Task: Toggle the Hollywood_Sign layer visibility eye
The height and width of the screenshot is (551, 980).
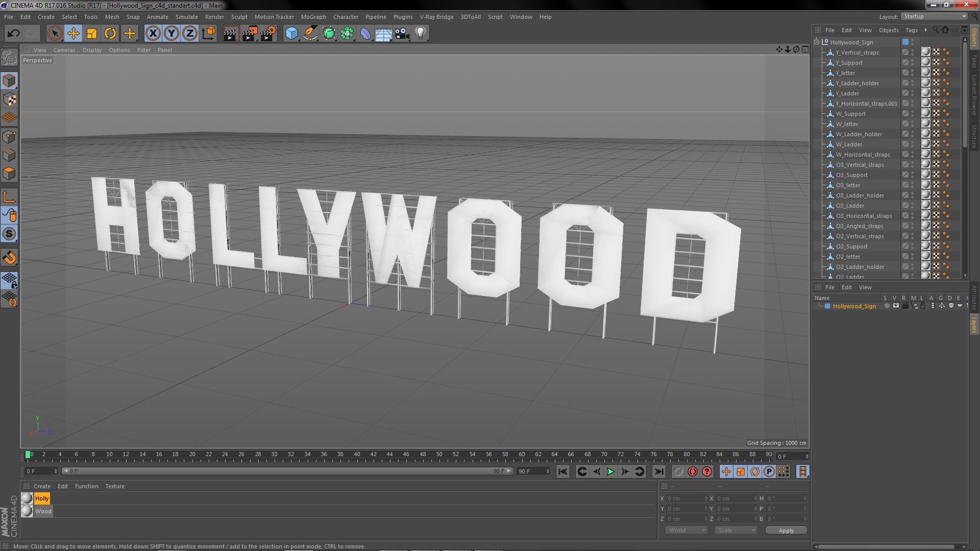Action: (896, 306)
